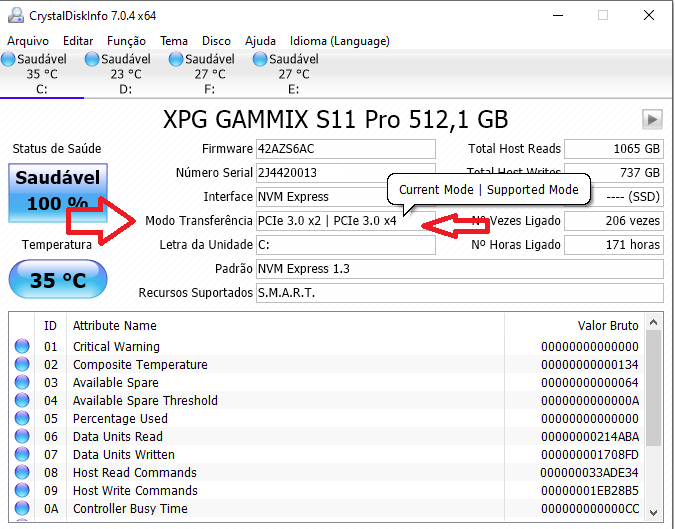Click the status icon for Percentage Used

[x=22, y=418]
